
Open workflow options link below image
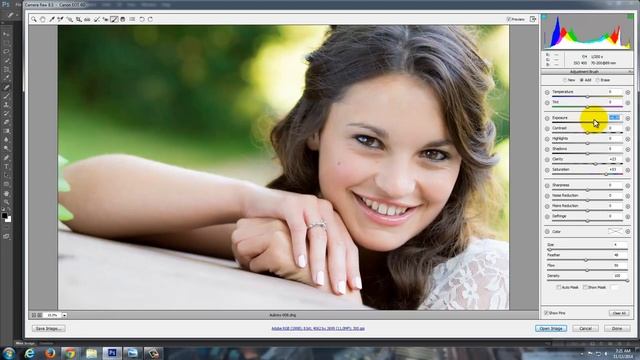(318, 328)
